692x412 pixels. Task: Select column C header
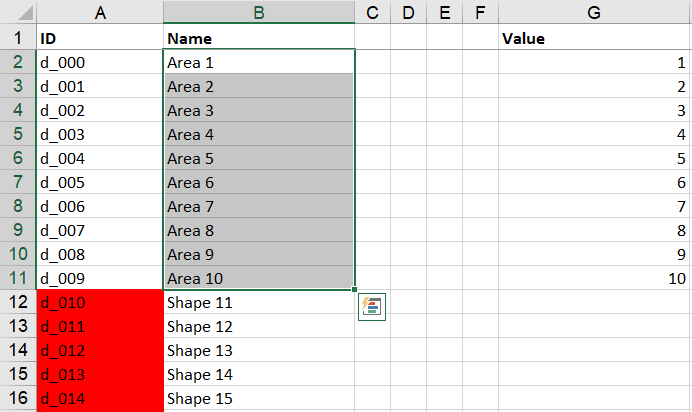click(x=372, y=12)
